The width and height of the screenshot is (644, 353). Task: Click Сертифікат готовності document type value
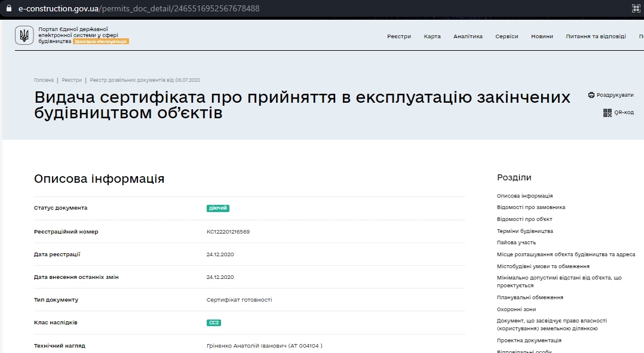pos(239,300)
